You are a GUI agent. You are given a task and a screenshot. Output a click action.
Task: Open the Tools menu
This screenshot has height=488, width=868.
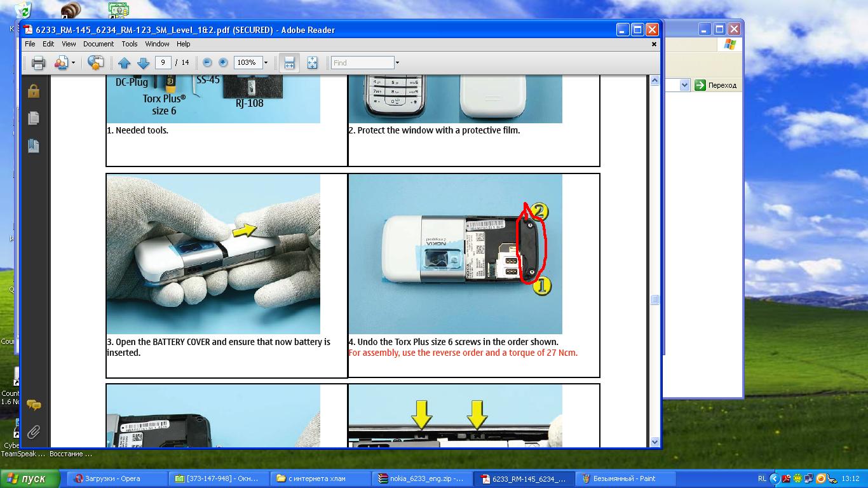tap(130, 44)
